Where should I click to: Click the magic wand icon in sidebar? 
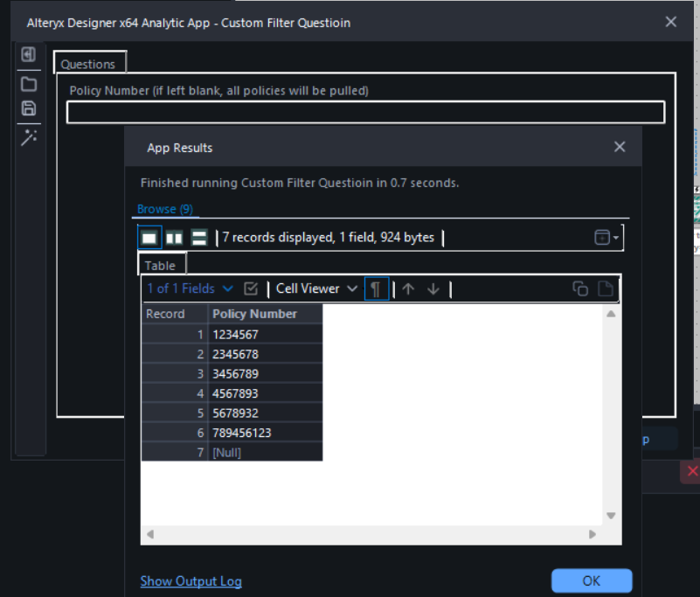click(x=29, y=137)
